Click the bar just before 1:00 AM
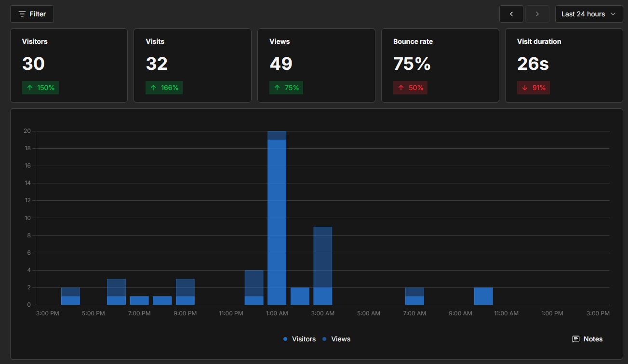 pyautogui.click(x=254, y=287)
